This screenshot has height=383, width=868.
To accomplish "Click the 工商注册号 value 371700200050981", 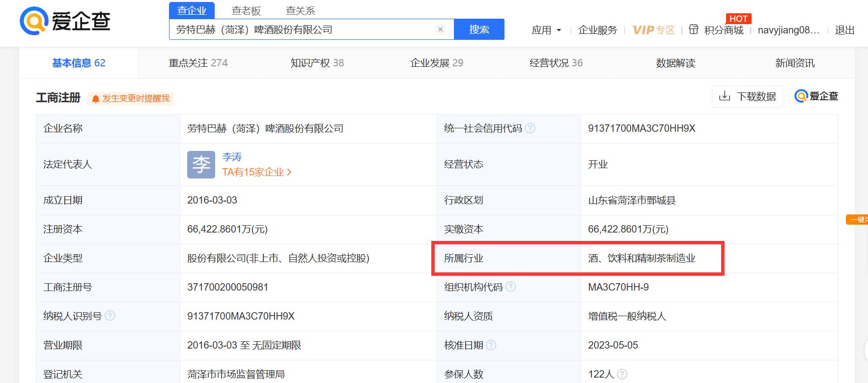I will (228, 287).
